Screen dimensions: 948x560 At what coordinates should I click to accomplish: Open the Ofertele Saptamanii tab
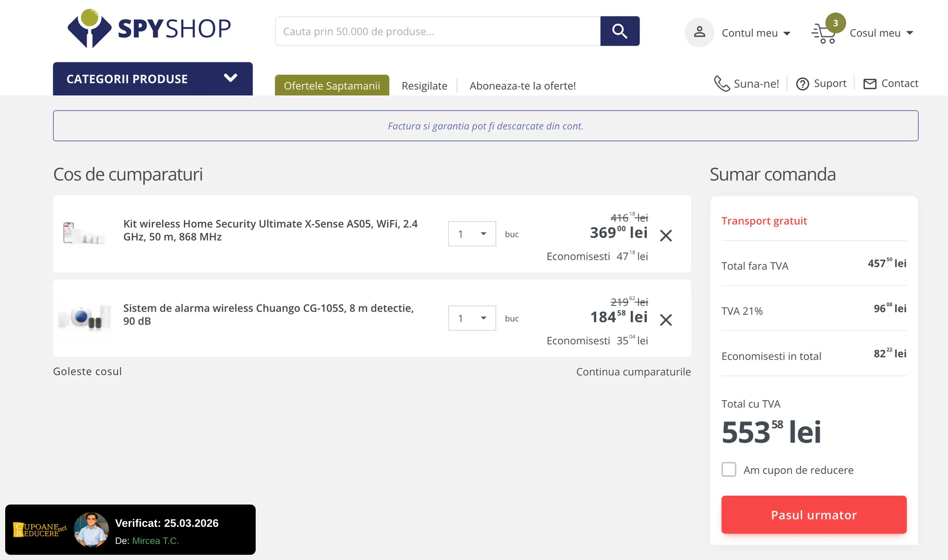pos(332,86)
